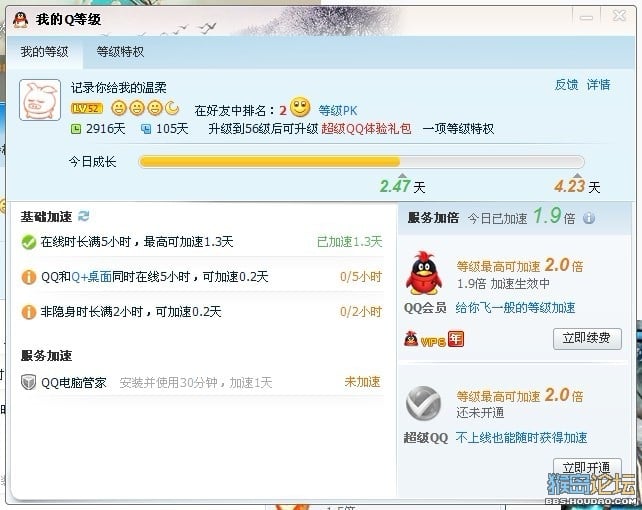Click the green 2916天 active days icon

pos(76,129)
